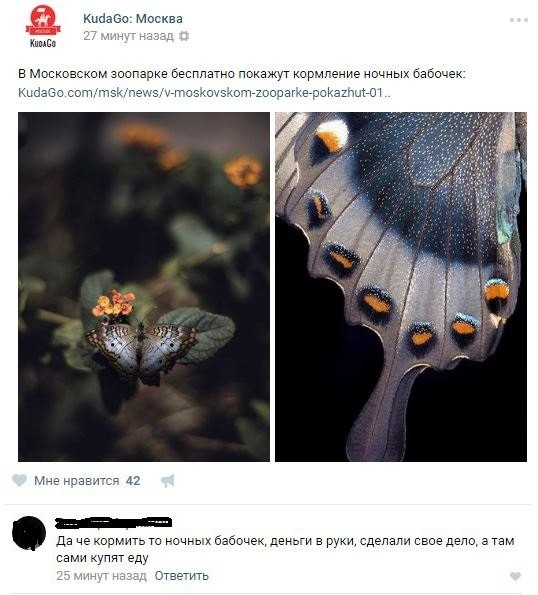
Task: Like the post with the heart icon
Action: 19,480
